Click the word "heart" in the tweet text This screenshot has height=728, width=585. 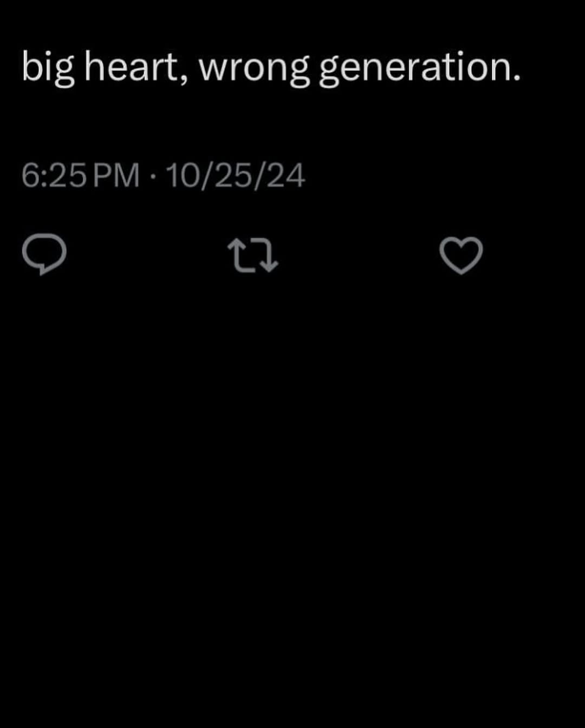click(x=132, y=68)
